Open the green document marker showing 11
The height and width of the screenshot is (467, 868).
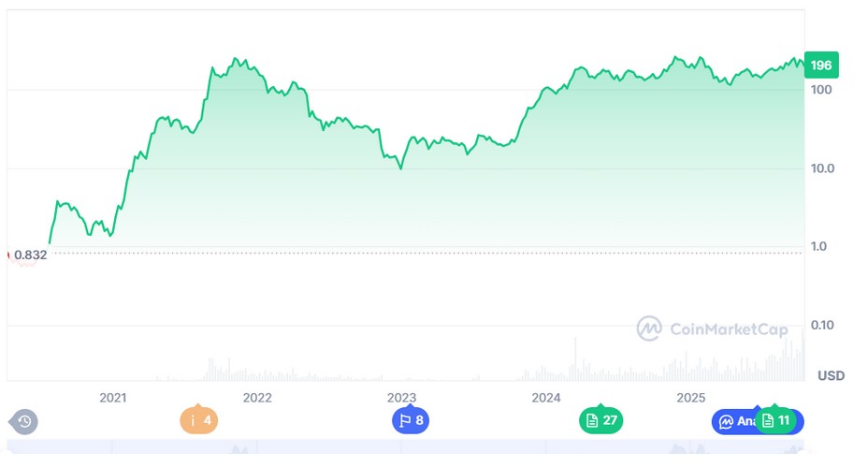776,421
